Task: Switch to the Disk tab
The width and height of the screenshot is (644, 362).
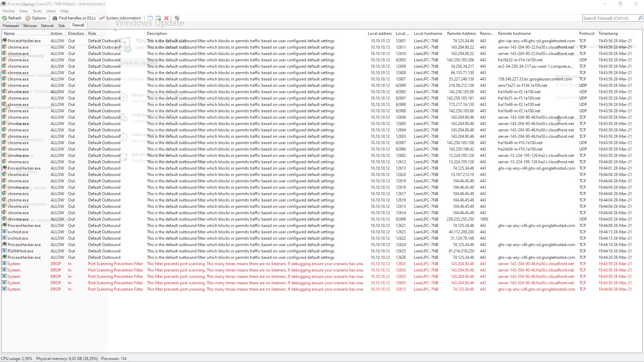Action: point(62,26)
